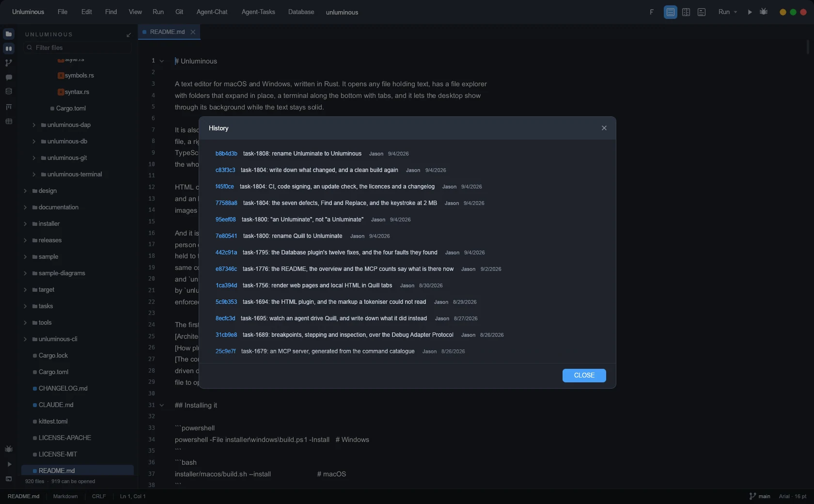Click Ln 1, Col 1 in status bar

coord(133,496)
